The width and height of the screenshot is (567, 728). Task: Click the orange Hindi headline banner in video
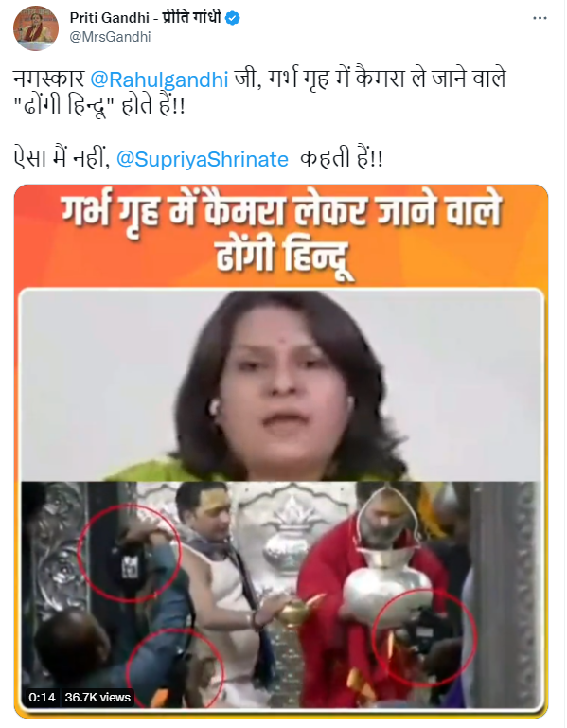281,236
